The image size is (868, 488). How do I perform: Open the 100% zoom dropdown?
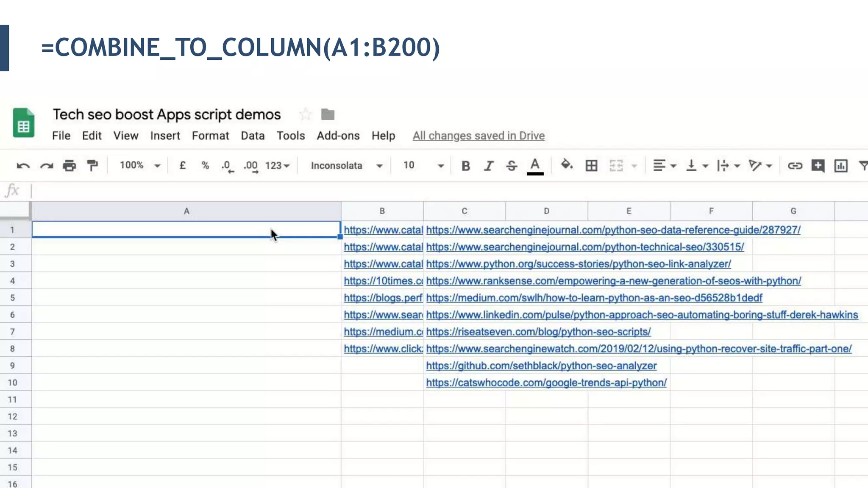point(140,165)
